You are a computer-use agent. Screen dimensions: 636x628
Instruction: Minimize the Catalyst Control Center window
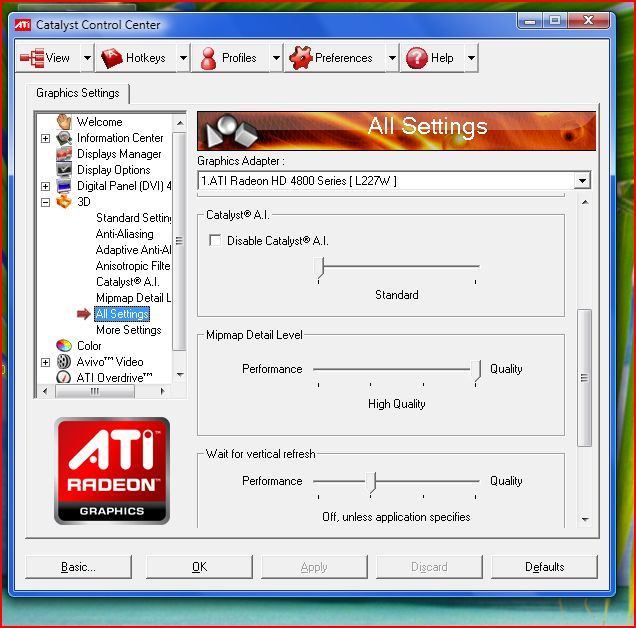click(530, 21)
